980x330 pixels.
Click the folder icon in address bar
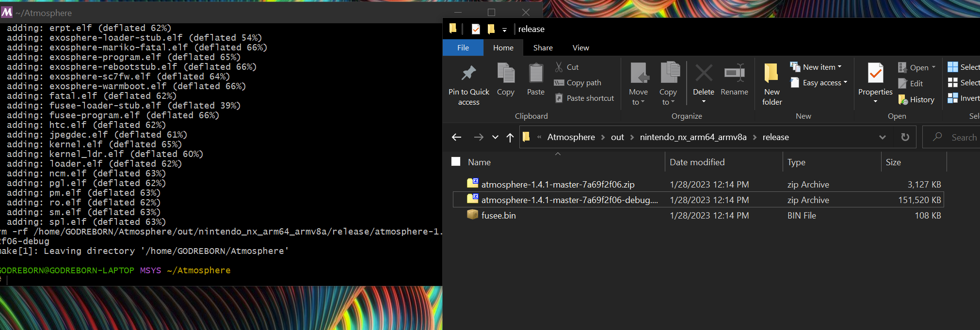[x=526, y=137]
